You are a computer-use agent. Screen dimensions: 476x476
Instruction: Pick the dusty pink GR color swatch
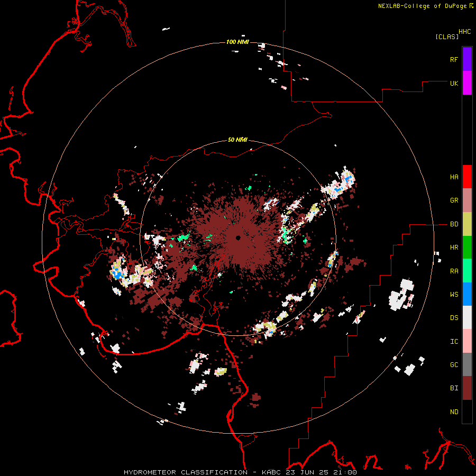point(467,200)
